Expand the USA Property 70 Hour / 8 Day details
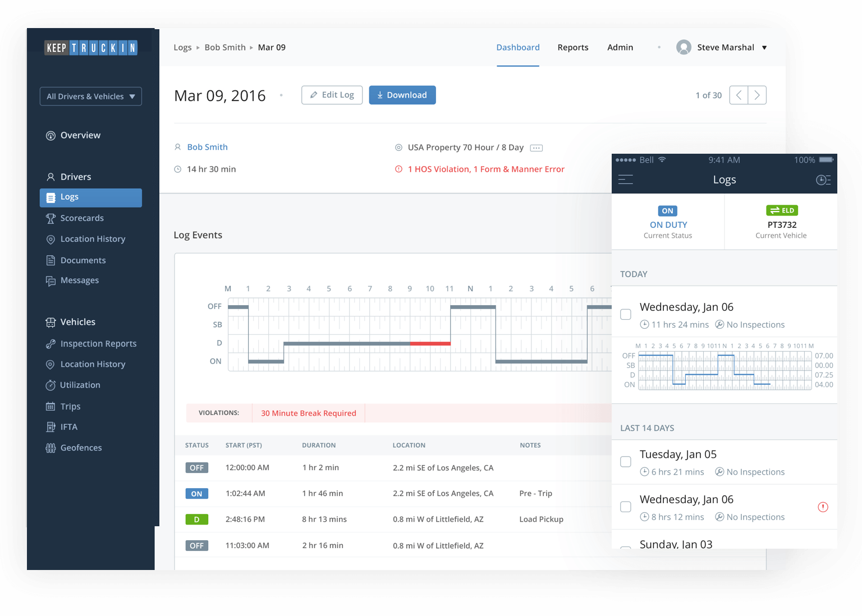Viewport: 862px width, 616px height. click(x=536, y=148)
